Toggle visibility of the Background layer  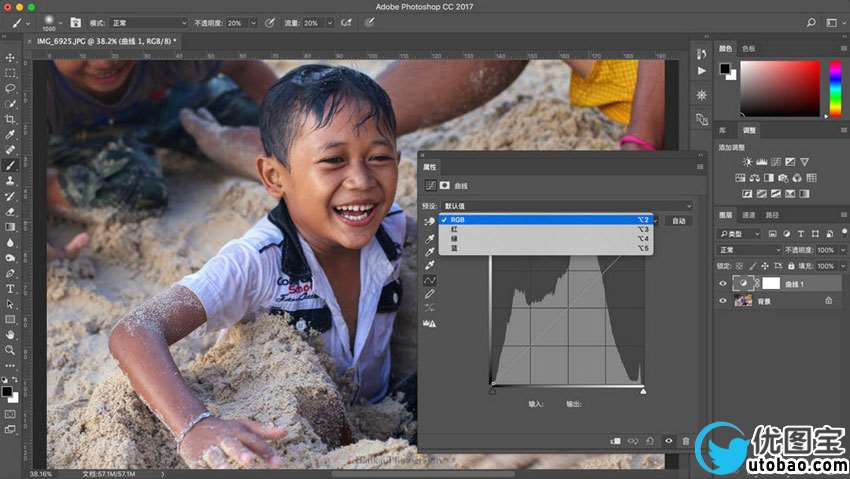click(722, 301)
